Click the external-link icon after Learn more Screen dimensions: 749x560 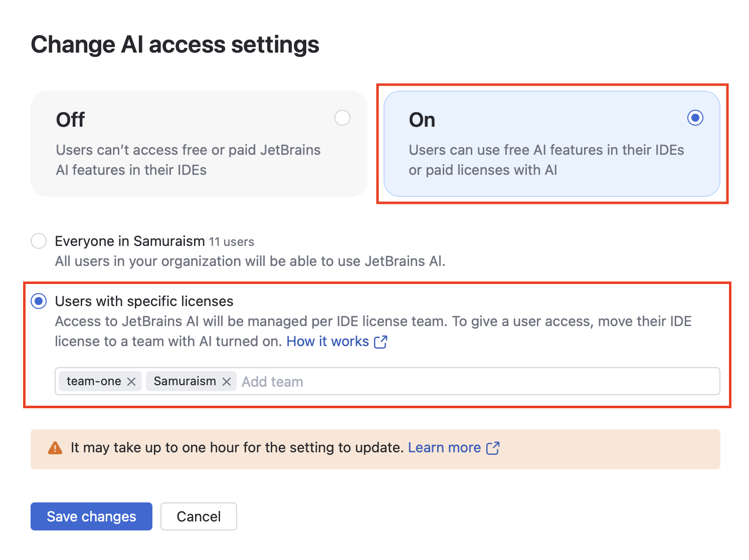[493, 448]
